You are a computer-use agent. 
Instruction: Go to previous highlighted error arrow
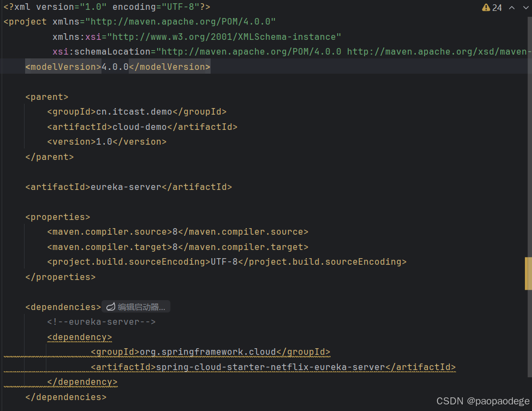coord(512,8)
